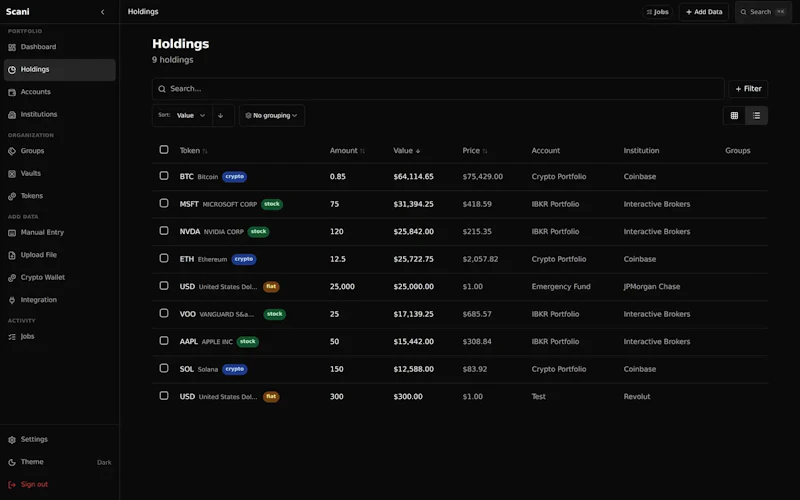Select Holdings in the sidebar
The width and height of the screenshot is (800, 500).
(x=60, y=69)
